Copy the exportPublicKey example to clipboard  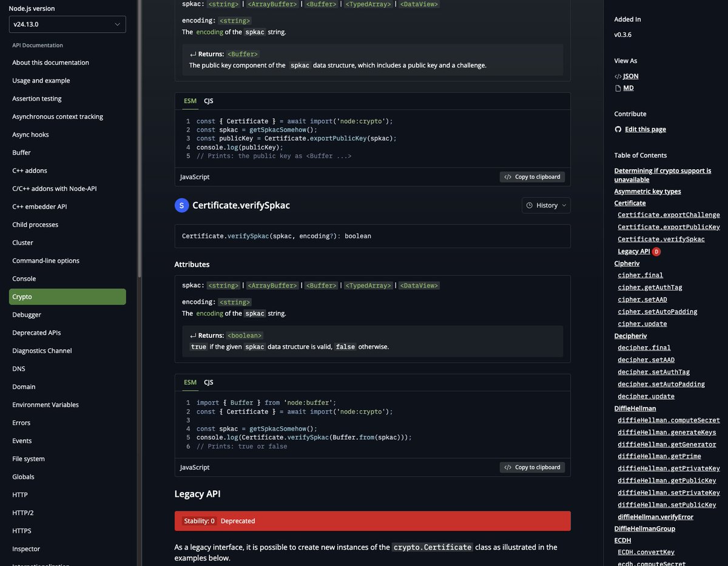tap(533, 177)
